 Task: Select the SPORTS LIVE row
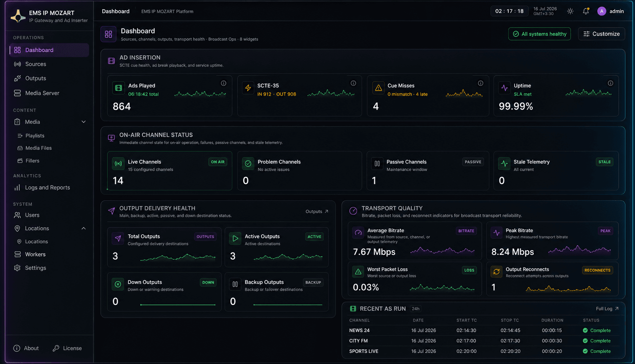[483, 351]
